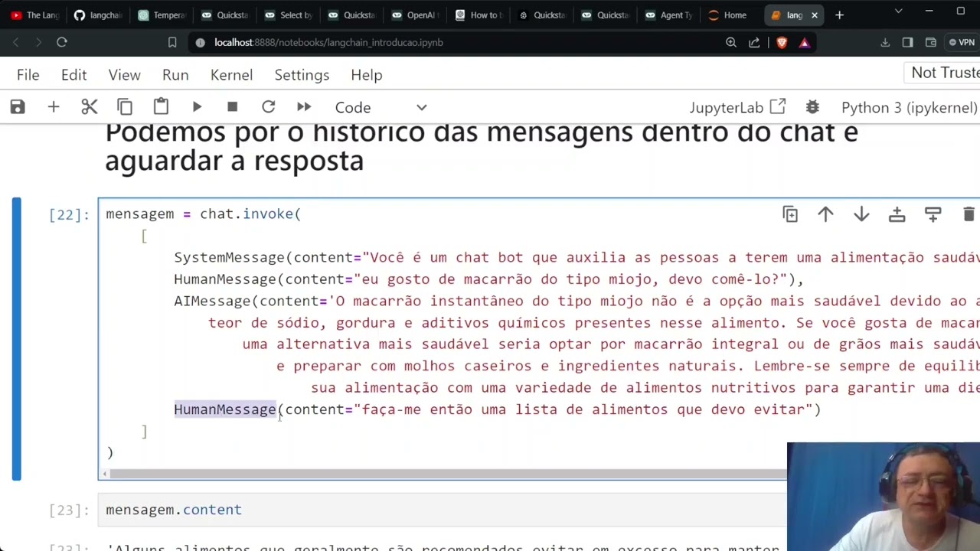Image resolution: width=980 pixels, height=551 pixels.
Task: Open the Brave Rewards triangle icon
Action: (x=805, y=42)
